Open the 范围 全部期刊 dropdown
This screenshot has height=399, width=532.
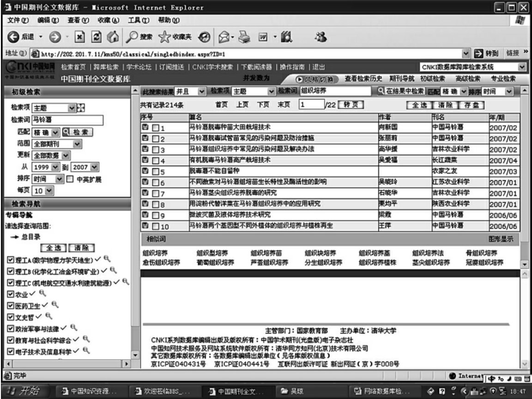[57, 144]
